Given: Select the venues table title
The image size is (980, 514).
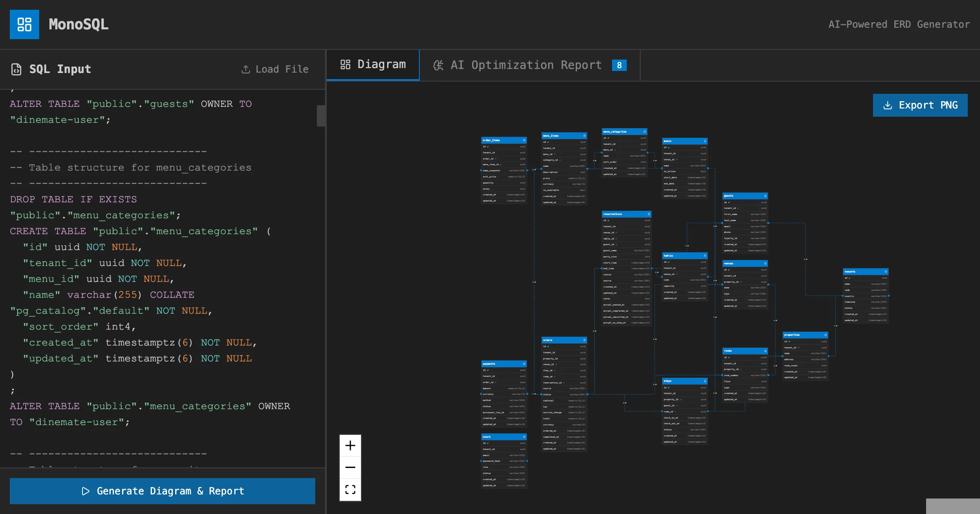Looking at the screenshot, I should (x=728, y=264).
